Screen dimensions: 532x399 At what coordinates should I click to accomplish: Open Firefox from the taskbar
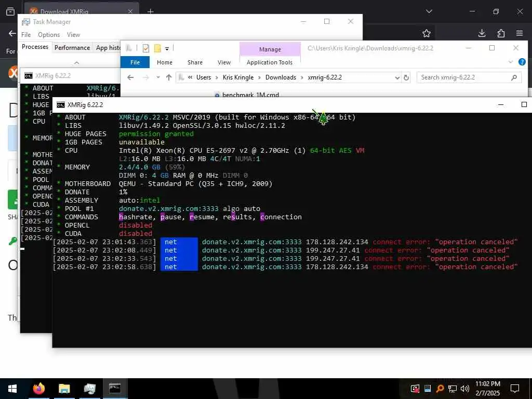(38, 389)
